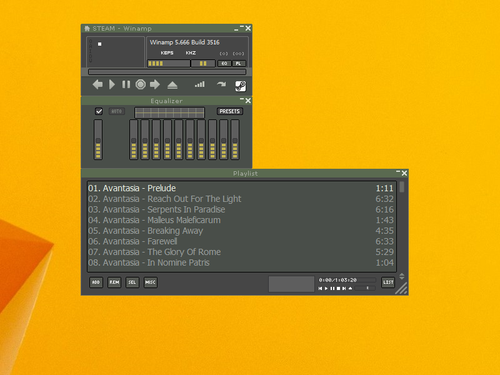Toggle windowshade mode in Playlist title bar

click(398, 172)
